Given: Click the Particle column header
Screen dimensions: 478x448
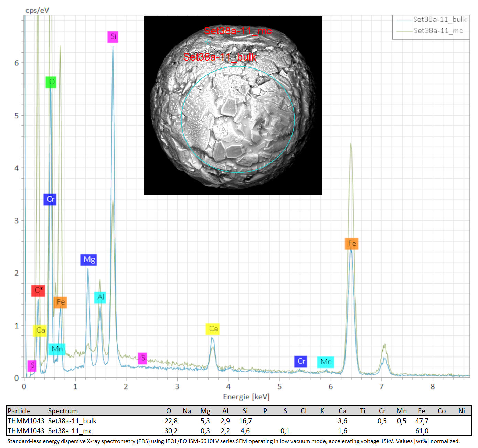Looking at the screenshot, I should click(x=19, y=411).
